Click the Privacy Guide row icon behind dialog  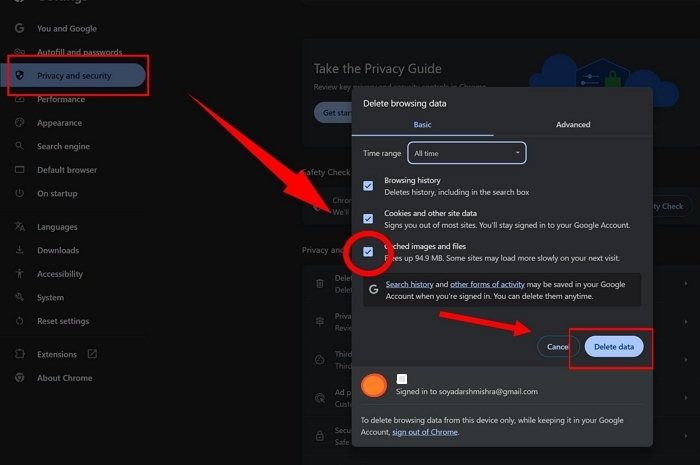(x=320, y=321)
